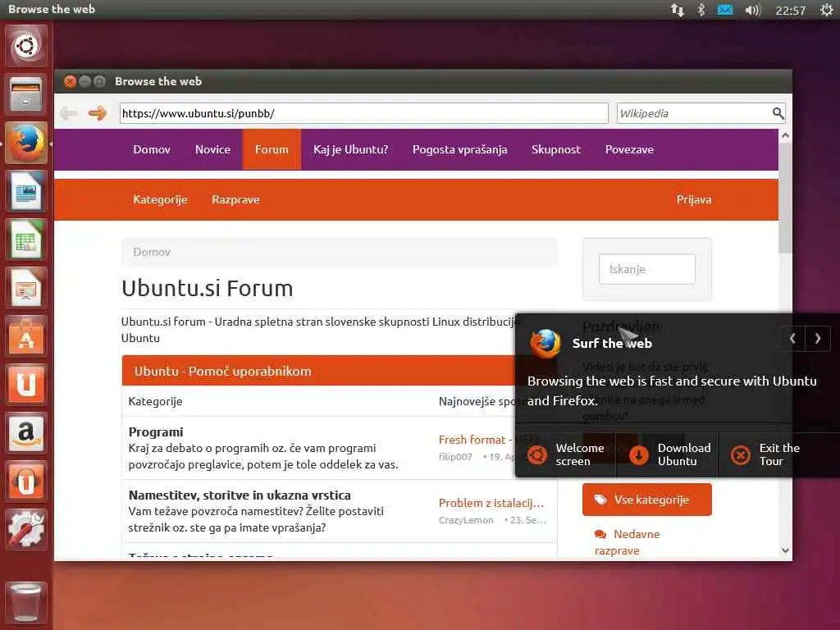Open the messaging mail indicator

pos(725,10)
